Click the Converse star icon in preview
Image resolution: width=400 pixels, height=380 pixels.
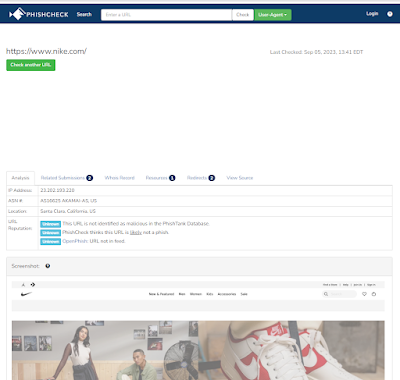click(33, 285)
